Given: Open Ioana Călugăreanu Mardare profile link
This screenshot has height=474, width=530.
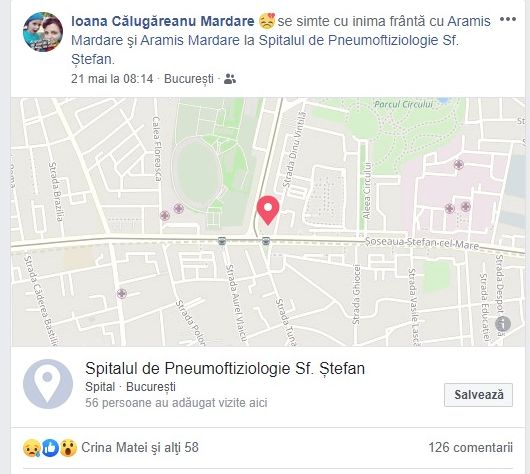Looking at the screenshot, I should coord(163,21).
